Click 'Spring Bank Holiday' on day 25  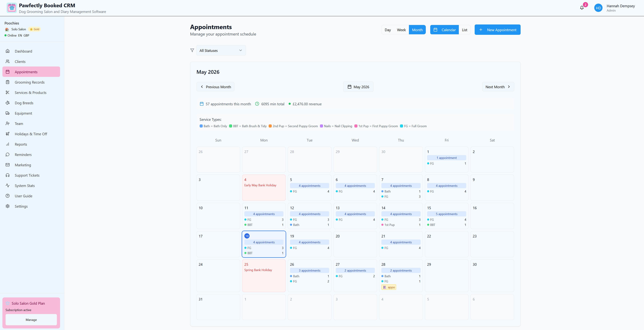[258, 270]
